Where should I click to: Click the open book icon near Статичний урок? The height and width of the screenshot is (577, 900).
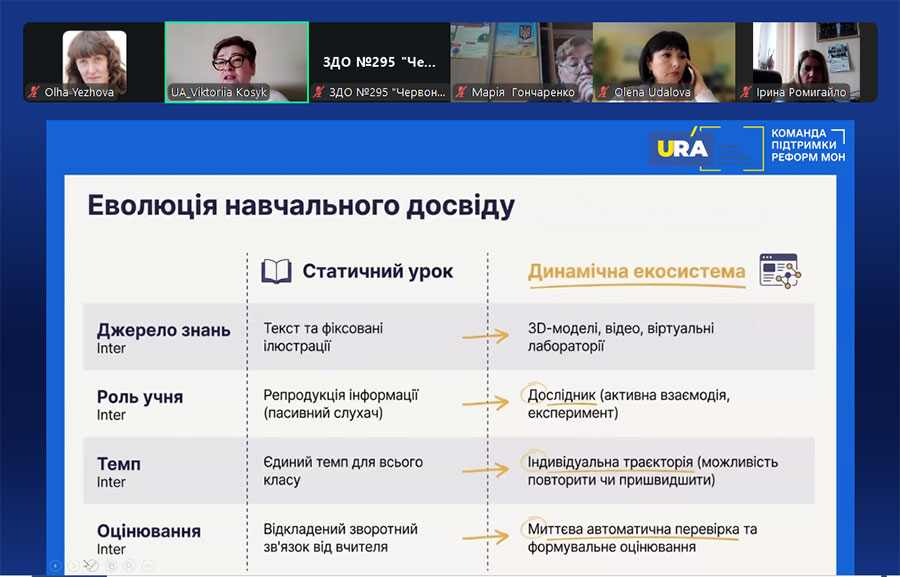(x=276, y=271)
